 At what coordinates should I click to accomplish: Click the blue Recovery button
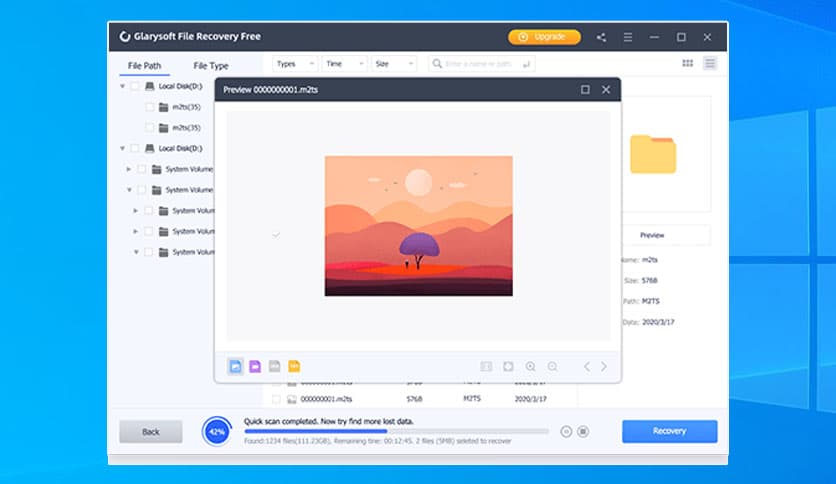click(x=670, y=431)
